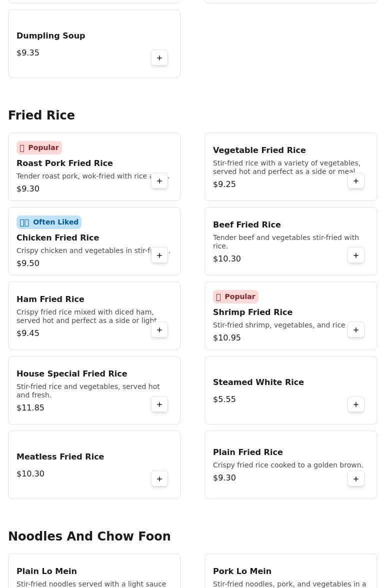This screenshot has width=385, height=588.
Task: Add Chicken Fried Rice to cart
Action: coord(159,255)
